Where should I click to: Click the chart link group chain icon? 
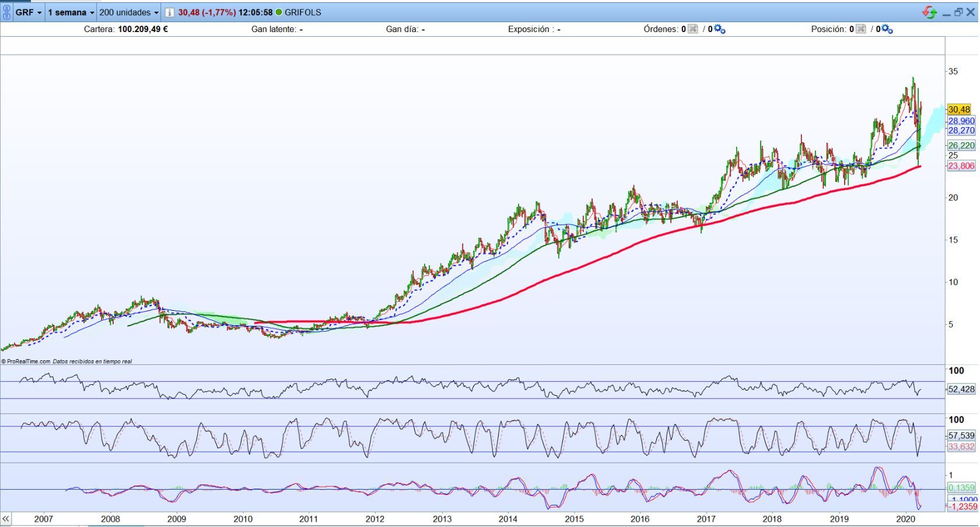coord(6,12)
